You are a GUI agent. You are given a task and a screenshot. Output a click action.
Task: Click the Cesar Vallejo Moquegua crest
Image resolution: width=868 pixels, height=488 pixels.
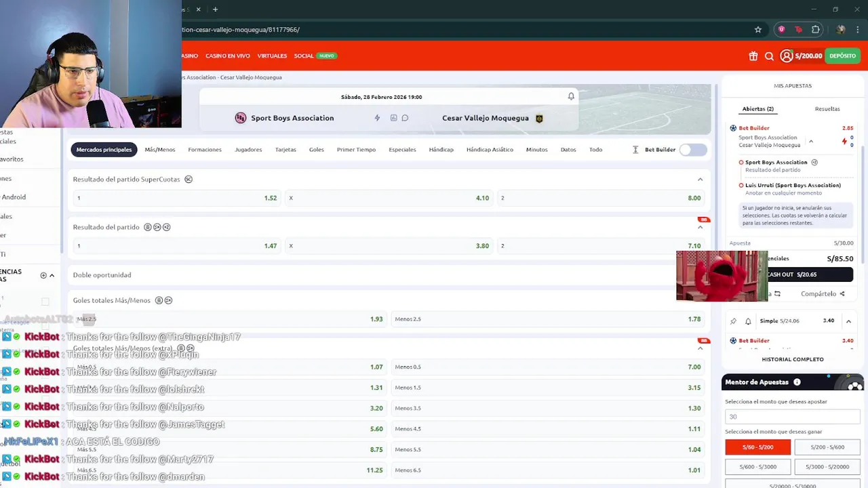click(539, 118)
